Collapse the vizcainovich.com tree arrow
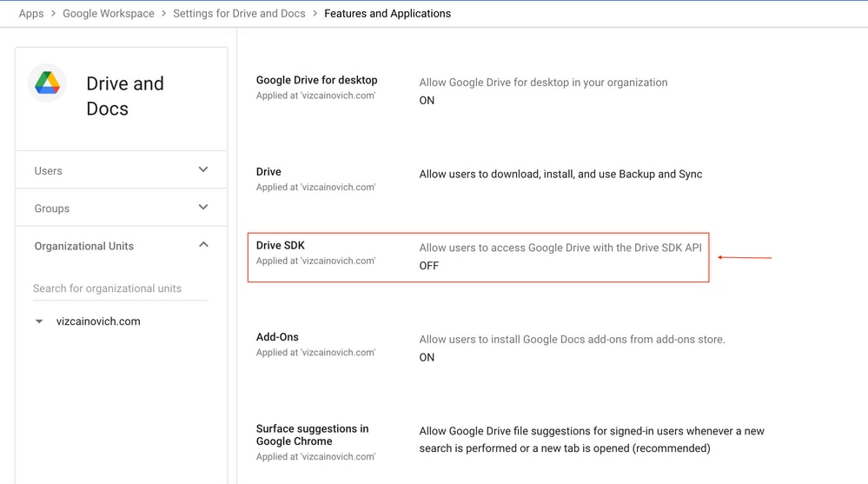Image resolution: width=868 pixels, height=484 pixels. [x=39, y=322]
